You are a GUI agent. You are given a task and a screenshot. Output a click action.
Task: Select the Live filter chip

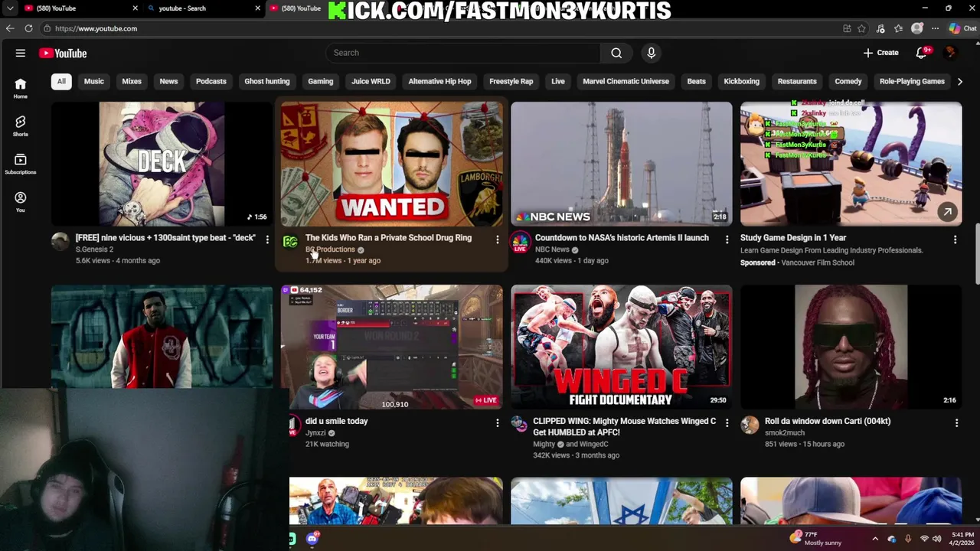pyautogui.click(x=558, y=81)
